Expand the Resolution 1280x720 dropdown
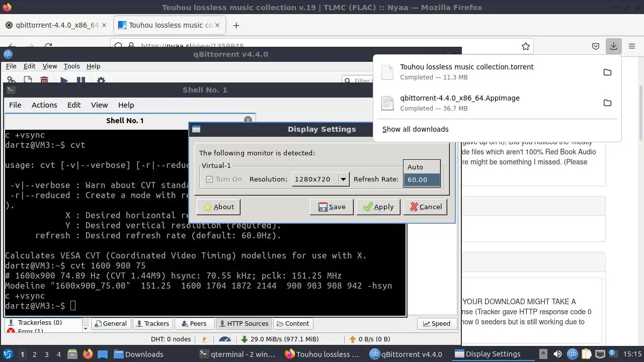The width and height of the screenshot is (644, 362). tap(343, 179)
